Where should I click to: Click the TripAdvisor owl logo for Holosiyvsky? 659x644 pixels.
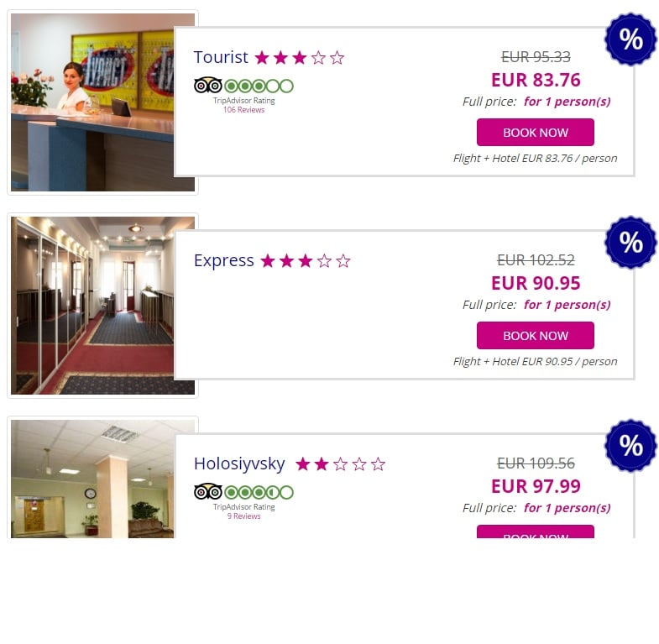click(207, 491)
